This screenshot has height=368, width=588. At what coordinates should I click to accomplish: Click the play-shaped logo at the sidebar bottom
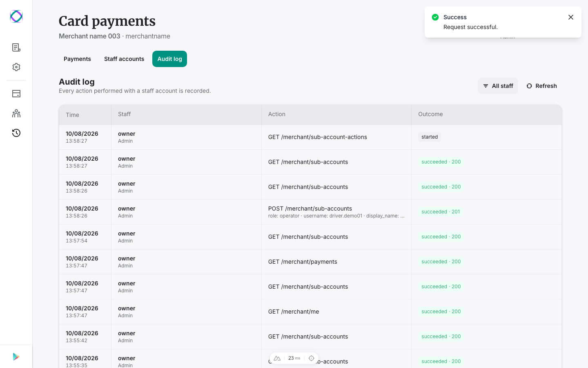(16, 357)
